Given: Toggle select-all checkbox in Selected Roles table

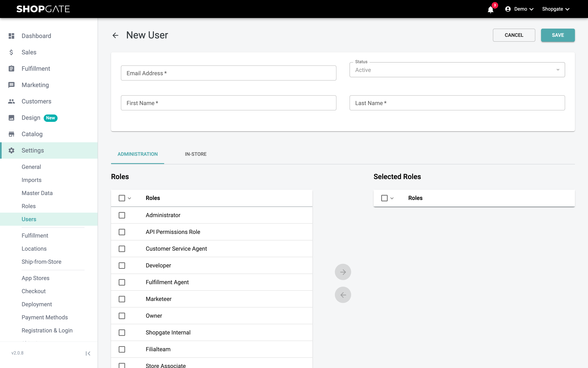Looking at the screenshot, I should [384, 198].
